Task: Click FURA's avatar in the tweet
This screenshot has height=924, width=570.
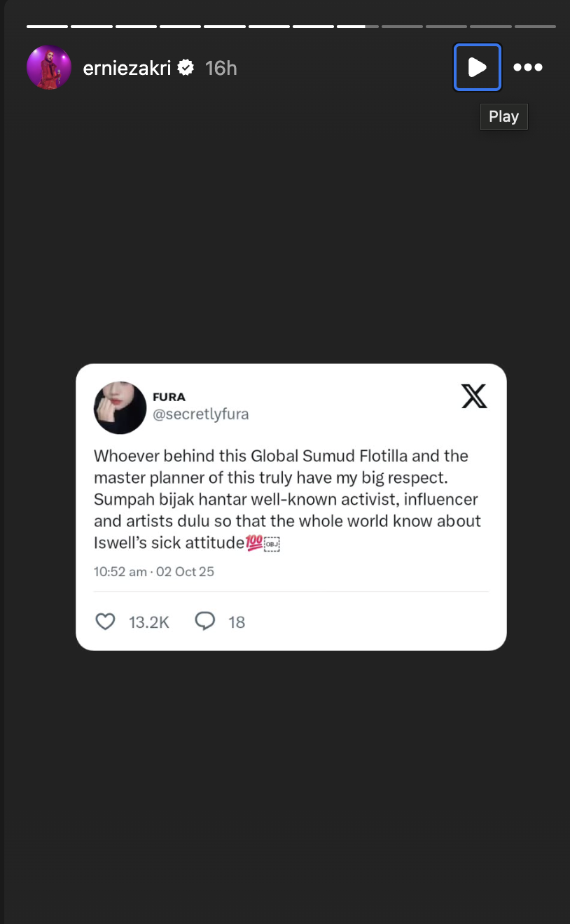Action: click(120, 407)
